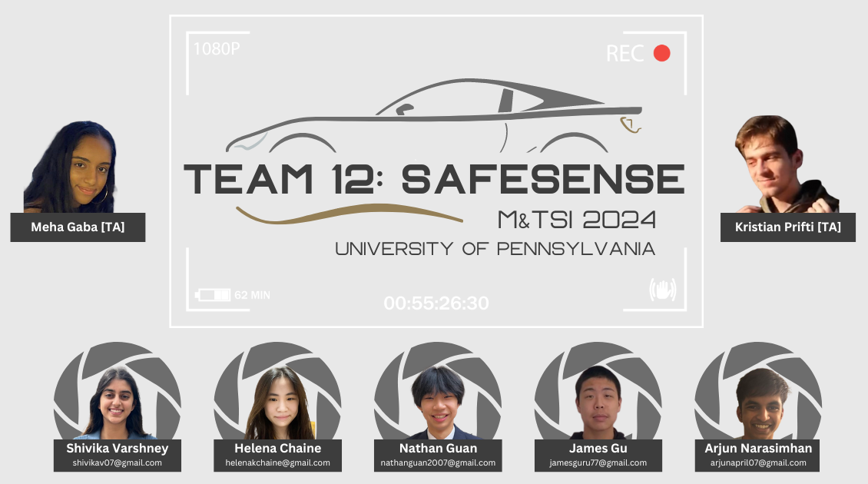Click Helena Chaine's portrait

click(x=280, y=403)
